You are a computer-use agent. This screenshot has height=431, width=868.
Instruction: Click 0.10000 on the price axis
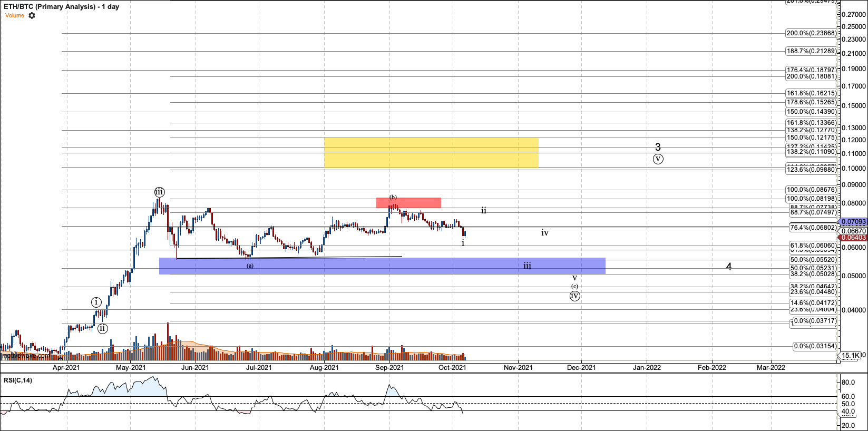point(854,168)
